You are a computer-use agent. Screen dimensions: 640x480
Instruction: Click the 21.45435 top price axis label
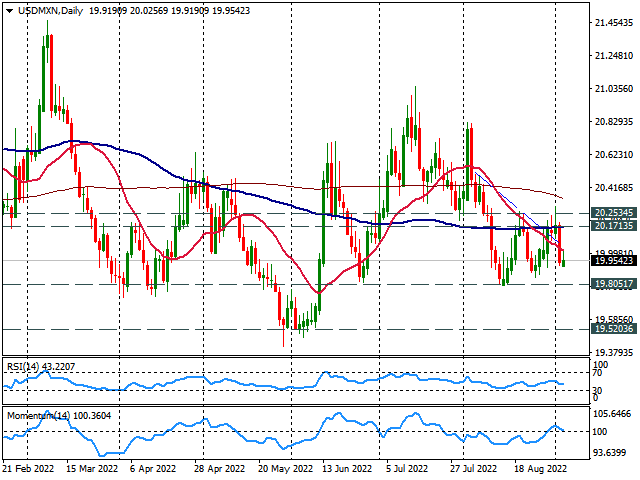click(x=614, y=22)
